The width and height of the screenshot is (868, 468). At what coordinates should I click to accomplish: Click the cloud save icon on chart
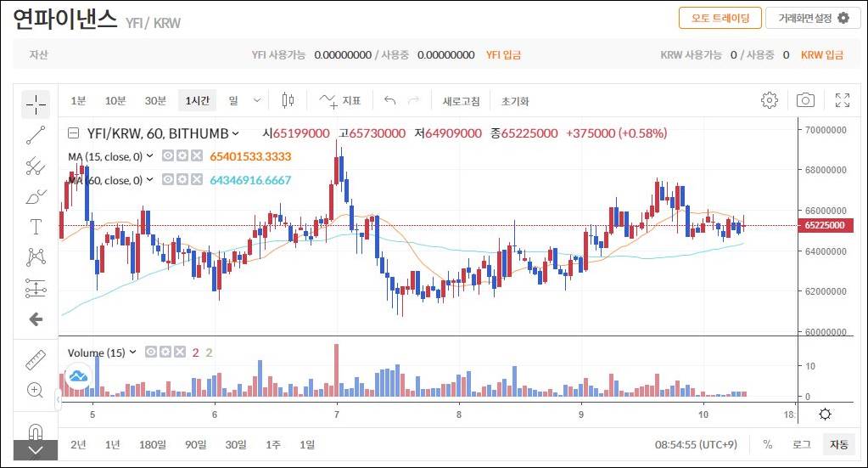(x=78, y=376)
